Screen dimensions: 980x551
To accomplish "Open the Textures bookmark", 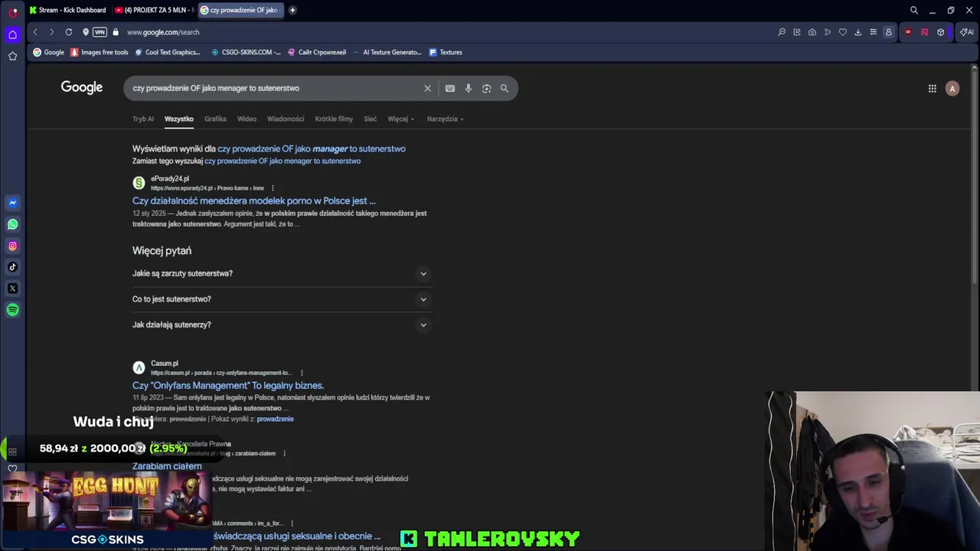I will click(x=446, y=52).
